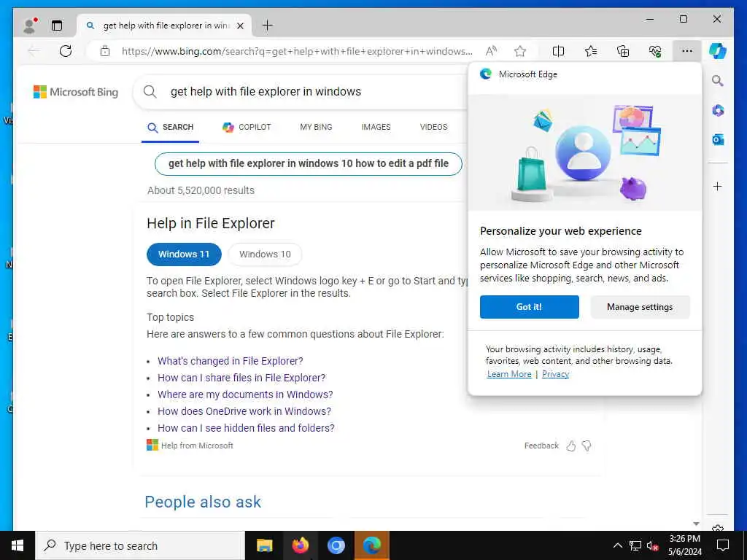
Task: Open 'What's changed in File Explorer?' link
Action: [x=230, y=361]
